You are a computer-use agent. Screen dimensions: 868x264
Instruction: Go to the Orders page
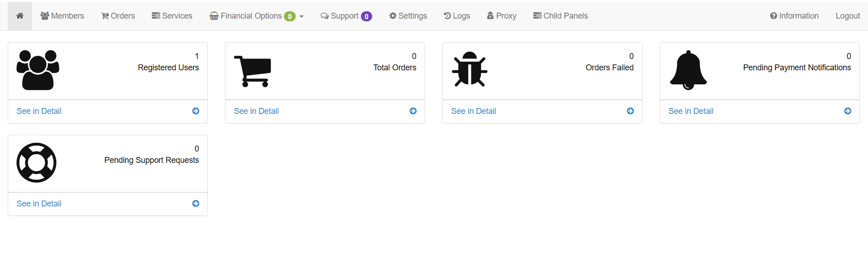point(118,16)
